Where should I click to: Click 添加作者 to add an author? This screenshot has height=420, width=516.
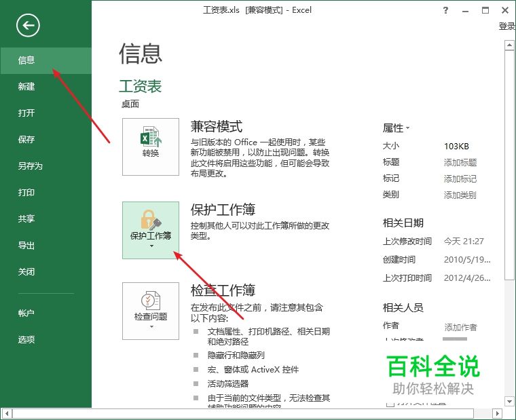[460, 327]
